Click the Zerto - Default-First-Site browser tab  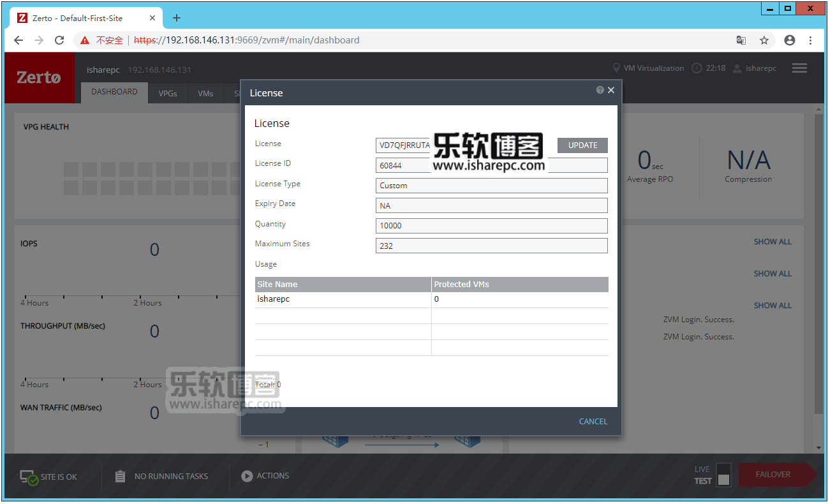tap(86, 18)
